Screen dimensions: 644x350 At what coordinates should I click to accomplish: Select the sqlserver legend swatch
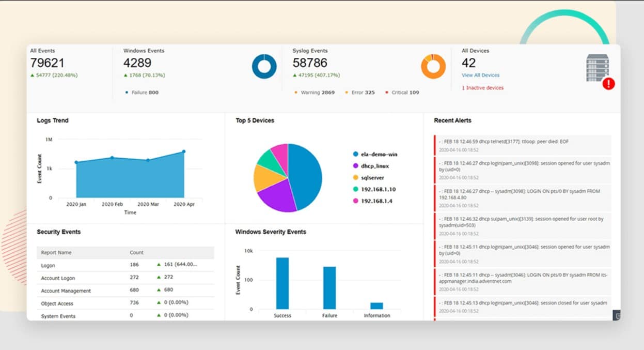355,178
